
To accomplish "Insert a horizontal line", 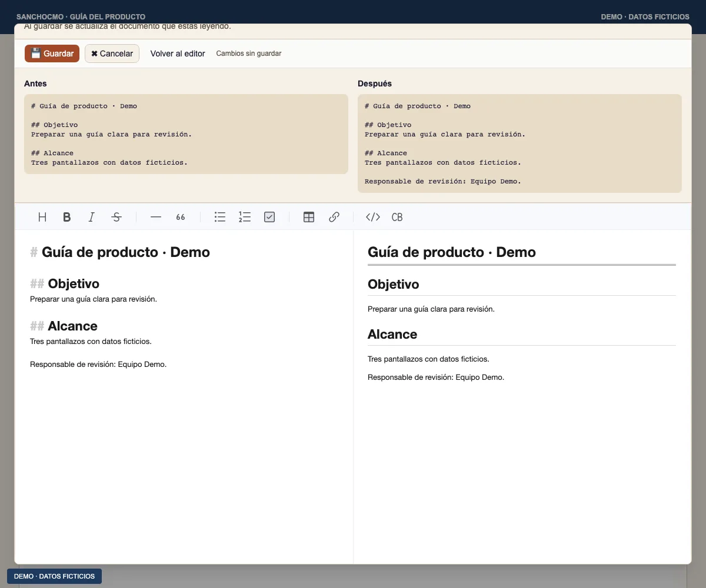I will coord(155,217).
